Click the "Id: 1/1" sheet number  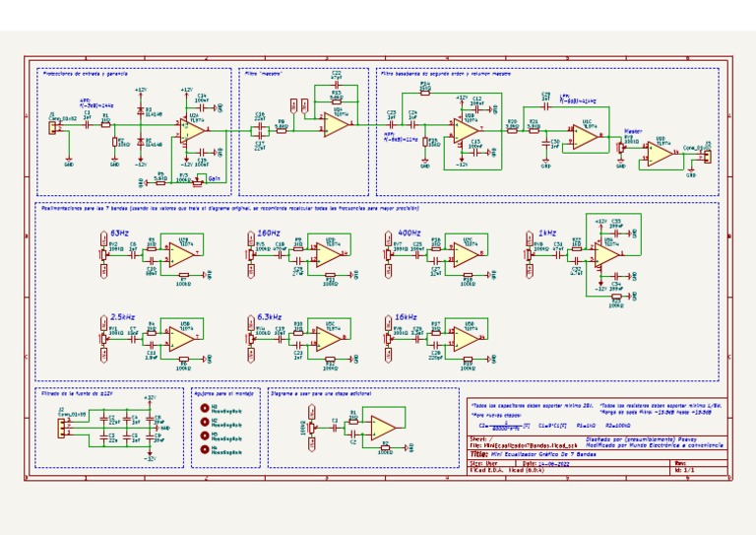click(685, 469)
